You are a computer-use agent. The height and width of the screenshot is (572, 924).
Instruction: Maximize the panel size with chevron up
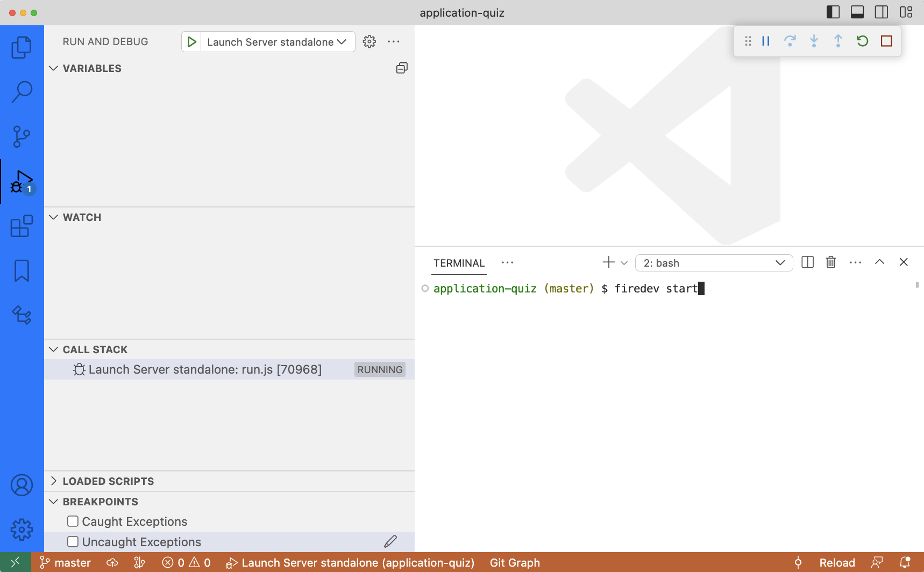[x=879, y=262]
